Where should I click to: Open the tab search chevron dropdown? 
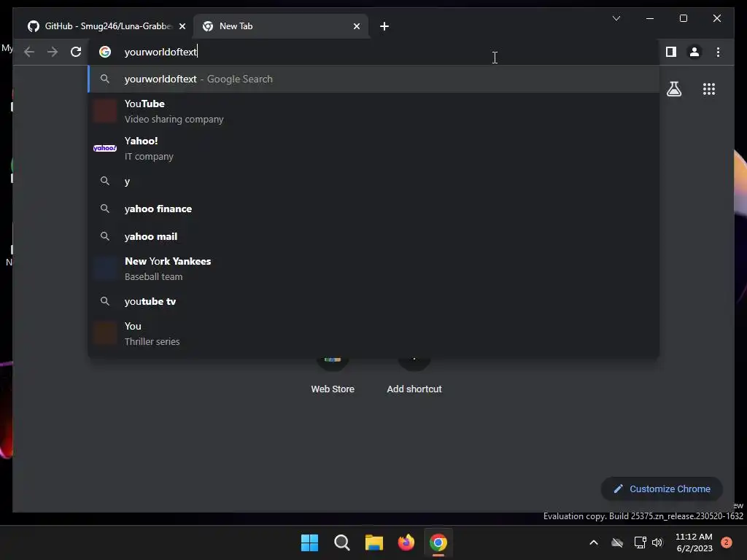pos(616,18)
